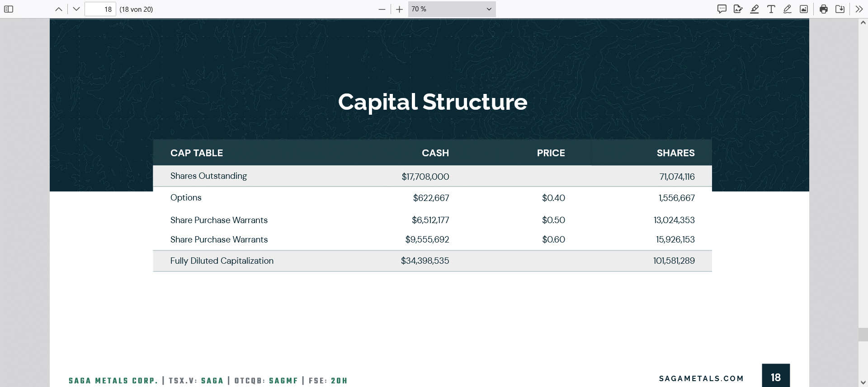868x387 pixels.
Task: Zoom in with the plus button
Action: (x=399, y=9)
